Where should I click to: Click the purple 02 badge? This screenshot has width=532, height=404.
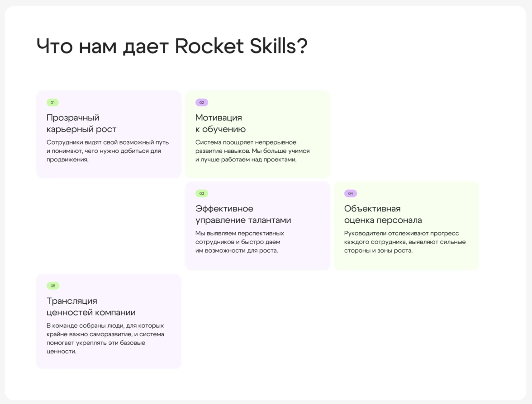(x=202, y=102)
